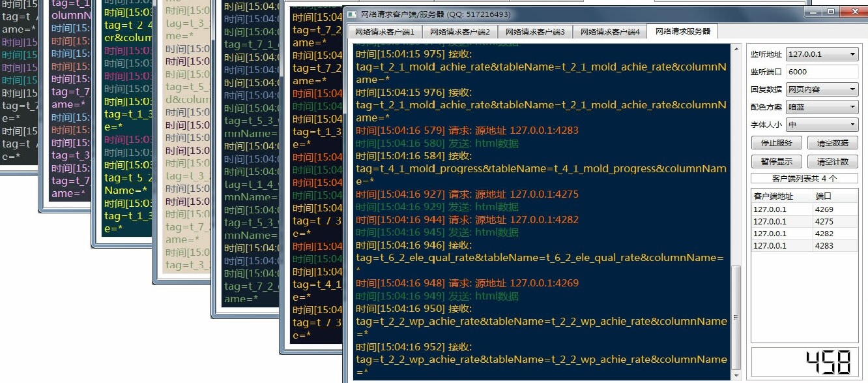
Task: Click the 停止服务 button
Action: [x=777, y=143]
